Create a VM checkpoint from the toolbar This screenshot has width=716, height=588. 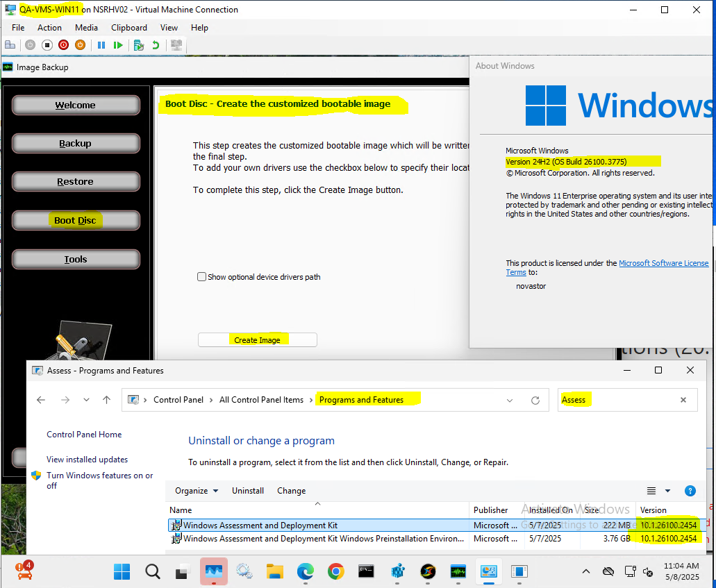[x=139, y=44]
